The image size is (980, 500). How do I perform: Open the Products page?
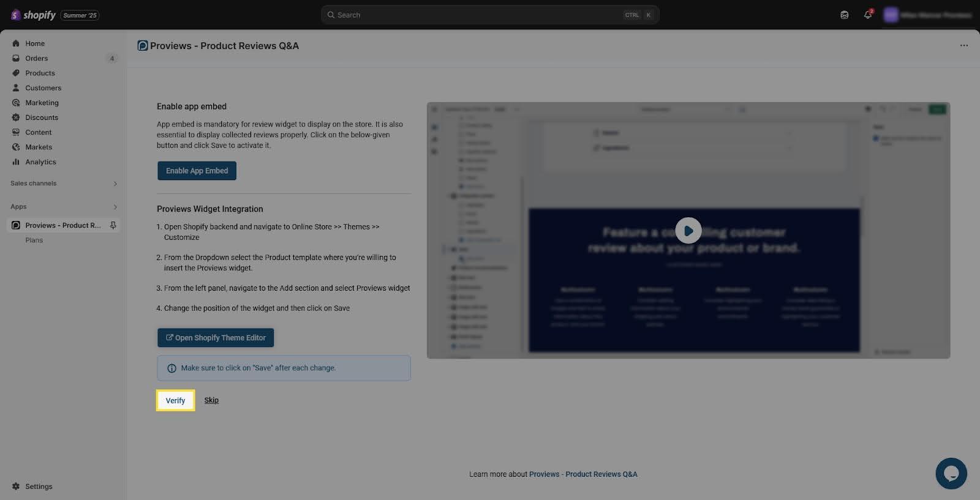(40, 73)
